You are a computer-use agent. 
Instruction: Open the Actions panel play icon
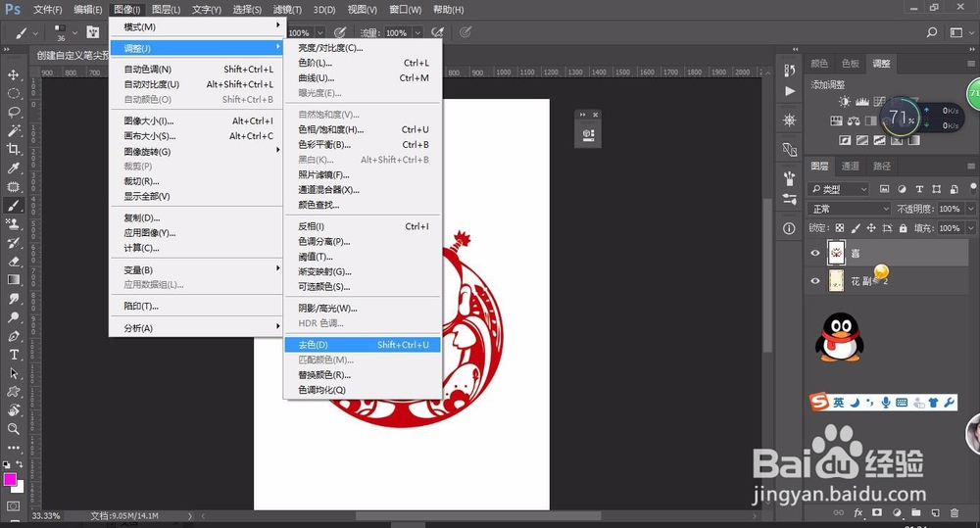tap(789, 91)
